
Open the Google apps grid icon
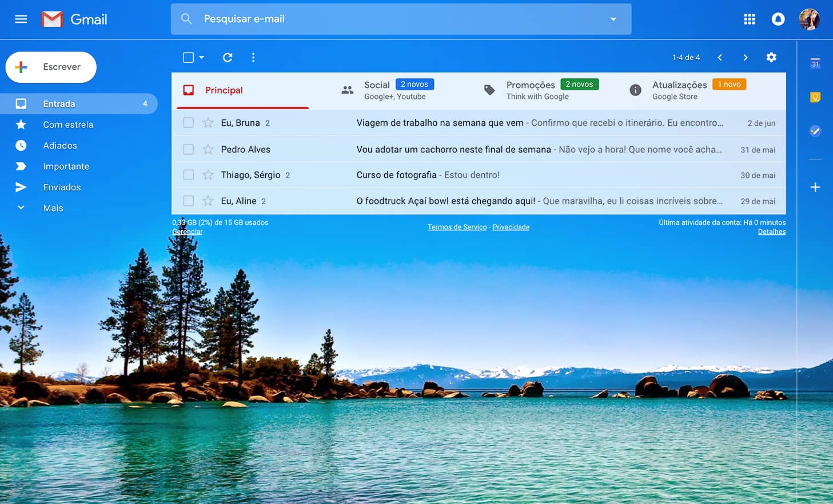pos(749,19)
